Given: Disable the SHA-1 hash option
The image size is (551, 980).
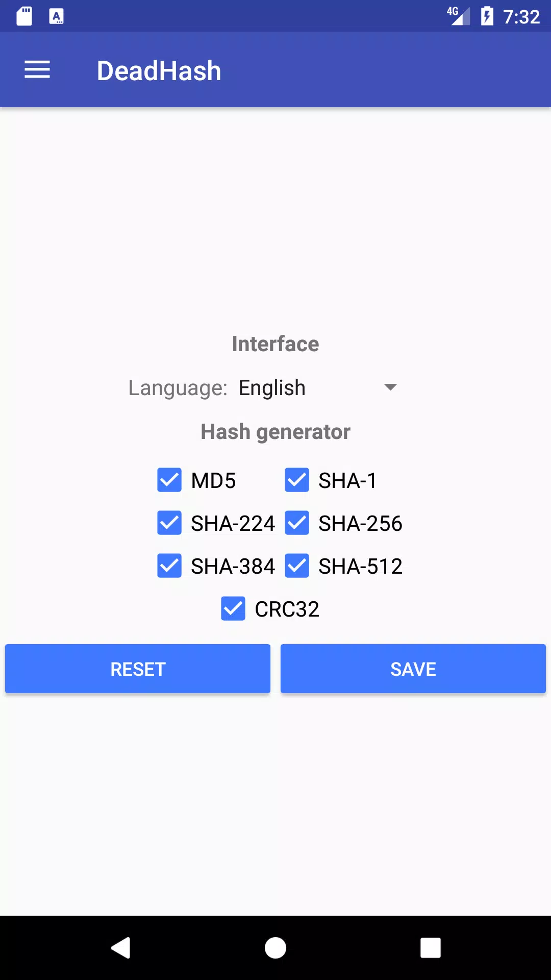Looking at the screenshot, I should [x=297, y=480].
